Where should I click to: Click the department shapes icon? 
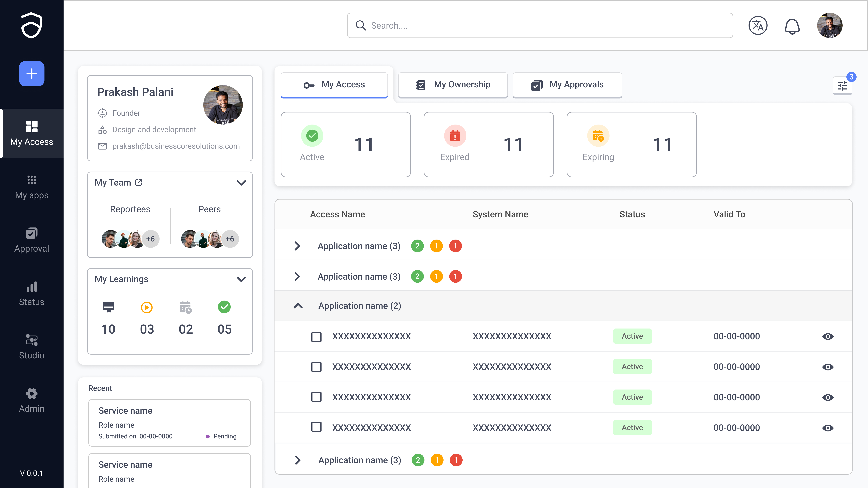[102, 129]
